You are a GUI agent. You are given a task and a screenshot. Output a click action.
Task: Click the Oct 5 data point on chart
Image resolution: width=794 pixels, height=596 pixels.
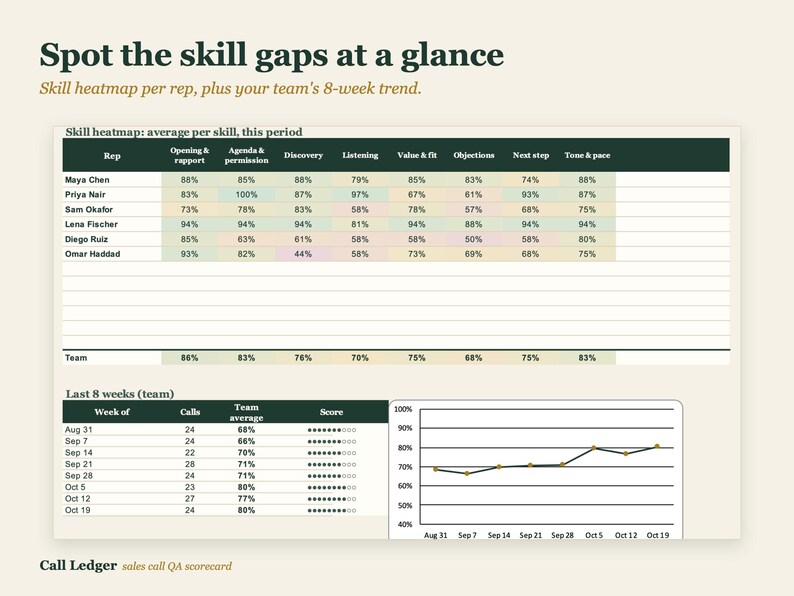pyautogui.click(x=594, y=448)
